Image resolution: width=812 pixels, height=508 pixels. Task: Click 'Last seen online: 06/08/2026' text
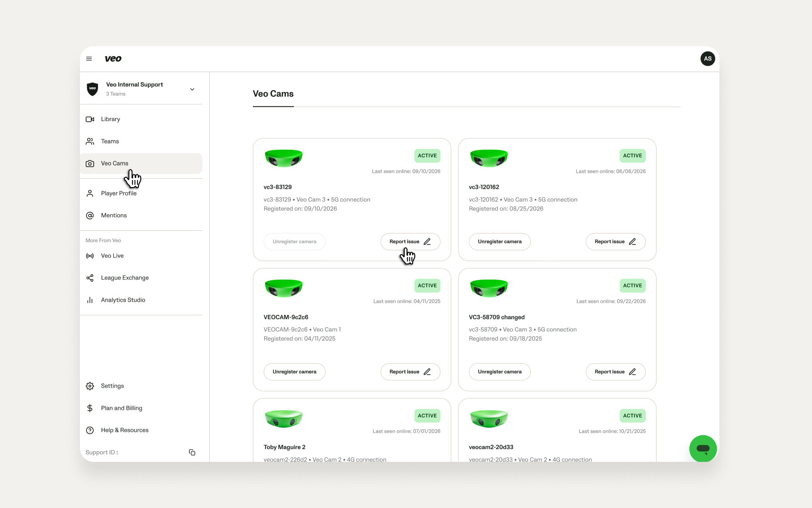(610, 171)
